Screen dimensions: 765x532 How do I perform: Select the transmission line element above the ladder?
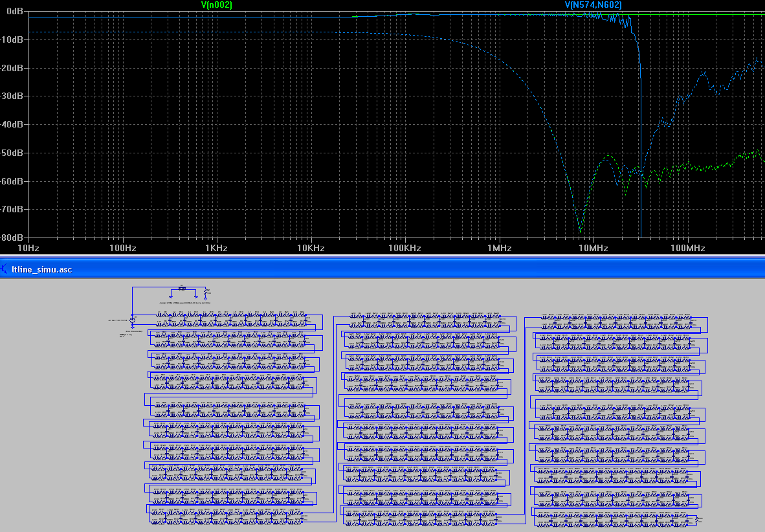[x=182, y=289]
